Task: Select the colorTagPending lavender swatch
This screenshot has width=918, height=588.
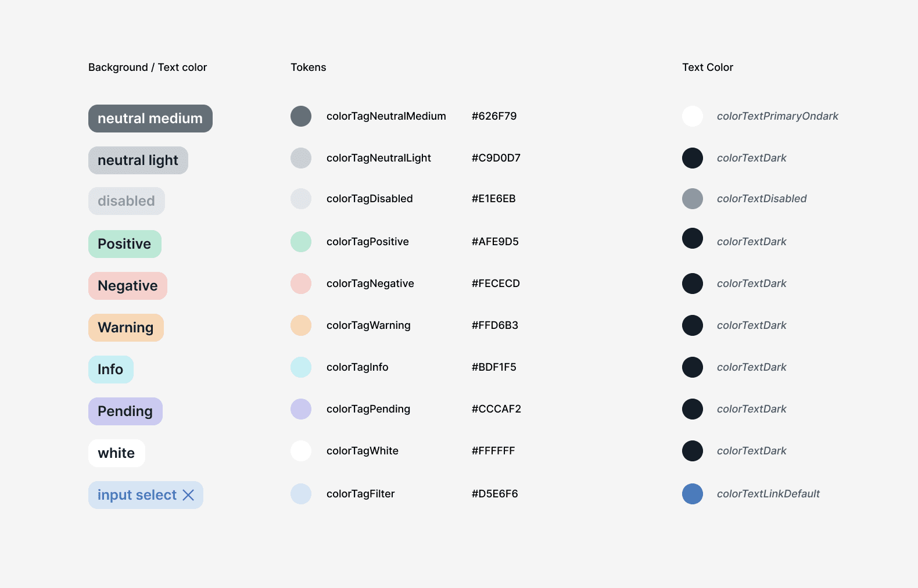Action: (301, 409)
